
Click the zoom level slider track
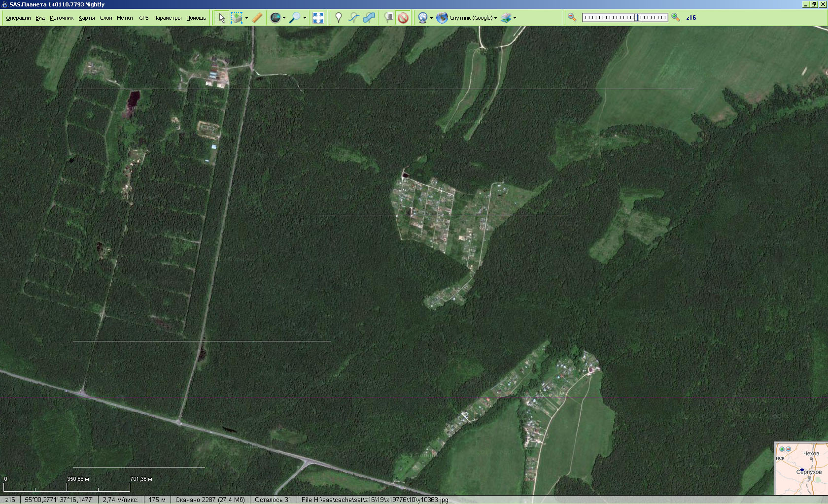pyautogui.click(x=624, y=18)
